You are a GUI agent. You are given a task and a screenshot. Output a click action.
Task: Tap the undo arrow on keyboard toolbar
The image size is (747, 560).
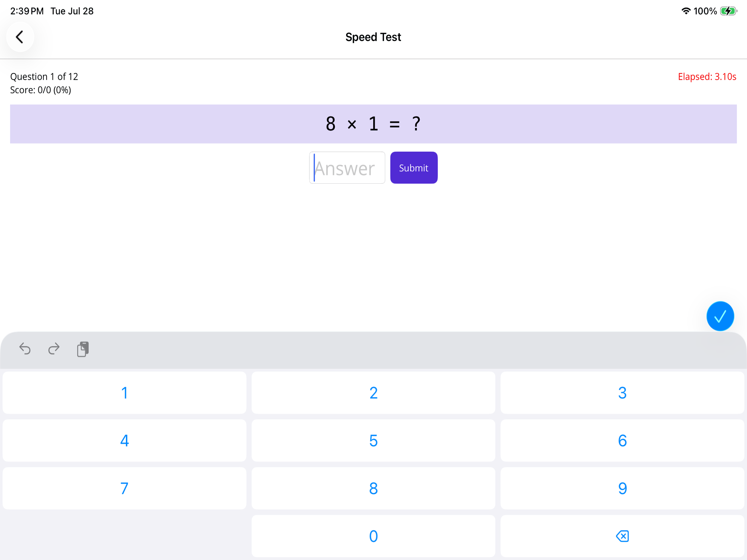(25, 349)
